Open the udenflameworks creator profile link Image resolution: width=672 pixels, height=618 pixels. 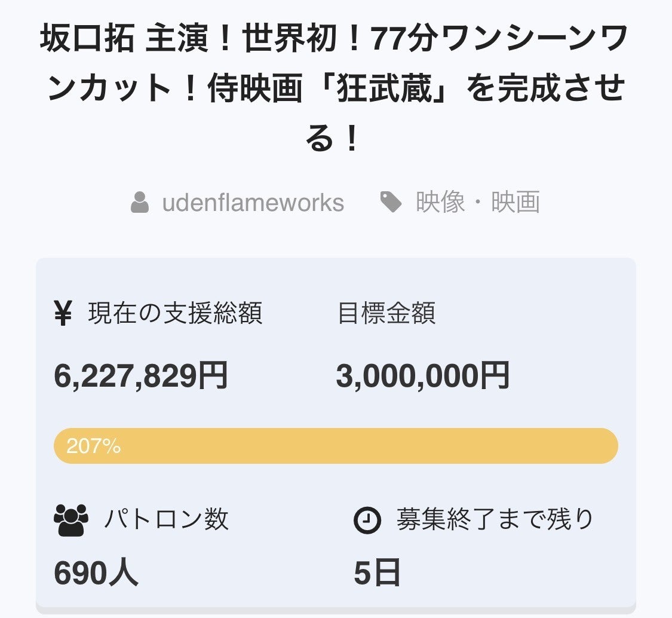tap(253, 203)
